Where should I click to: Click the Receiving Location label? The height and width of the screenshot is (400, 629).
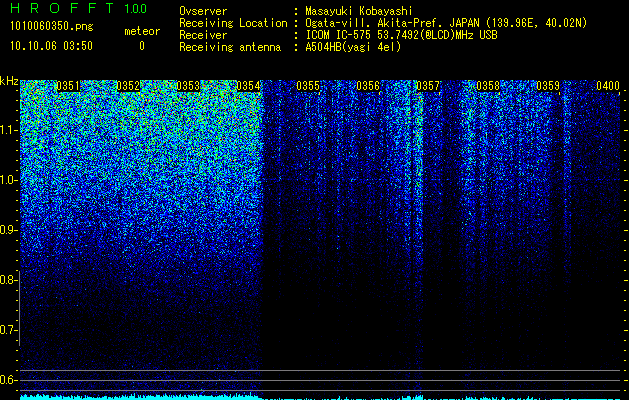coord(233,23)
